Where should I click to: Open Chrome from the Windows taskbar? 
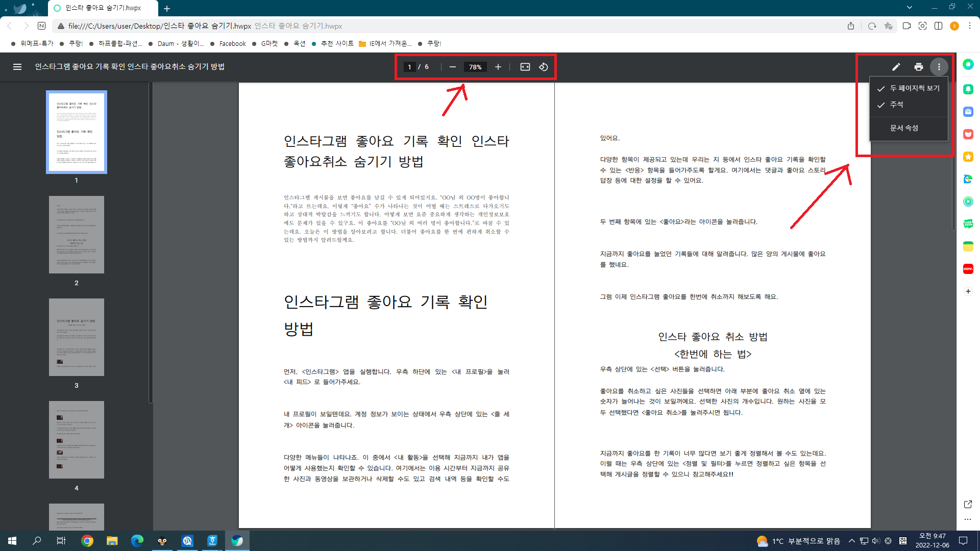(x=87, y=541)
